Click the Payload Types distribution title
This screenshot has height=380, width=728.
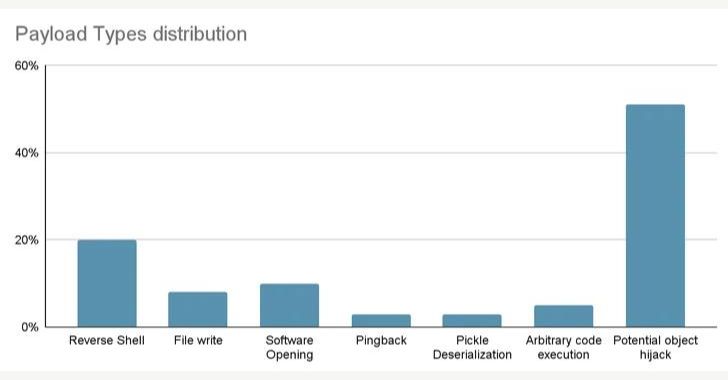point(131,34)
